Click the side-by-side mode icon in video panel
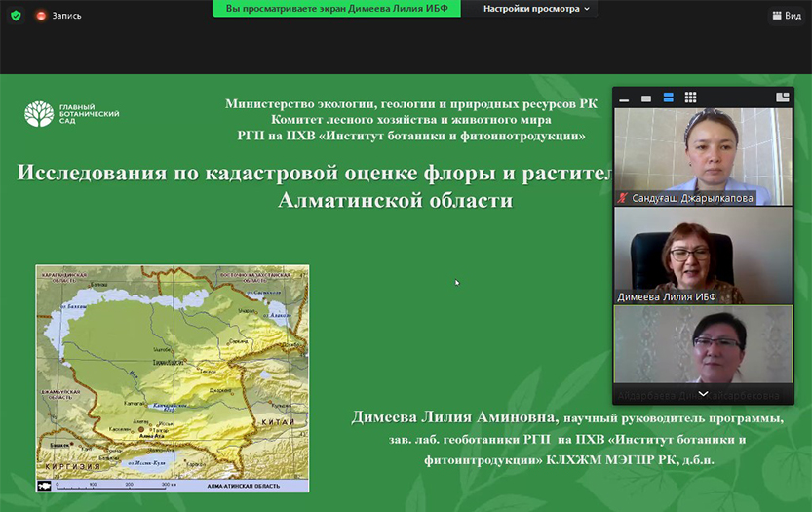The image size is (812, 512). click(782, 98)
